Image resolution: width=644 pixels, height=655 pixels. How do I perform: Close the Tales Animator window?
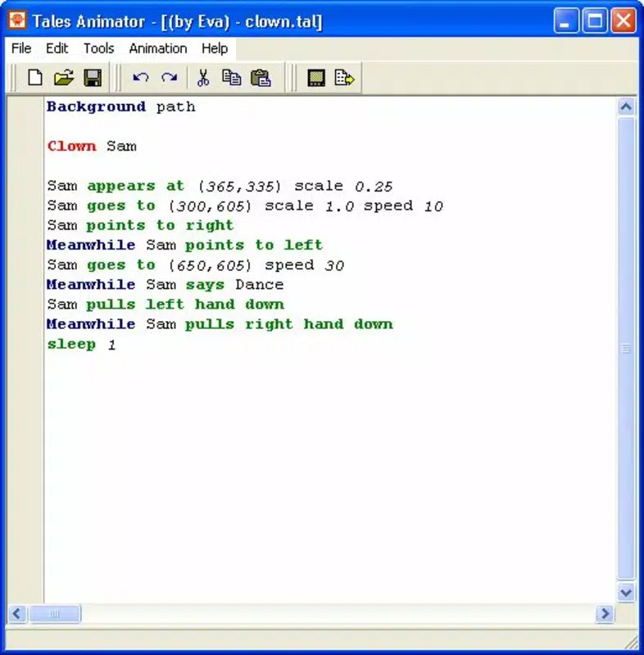point(624,20)
